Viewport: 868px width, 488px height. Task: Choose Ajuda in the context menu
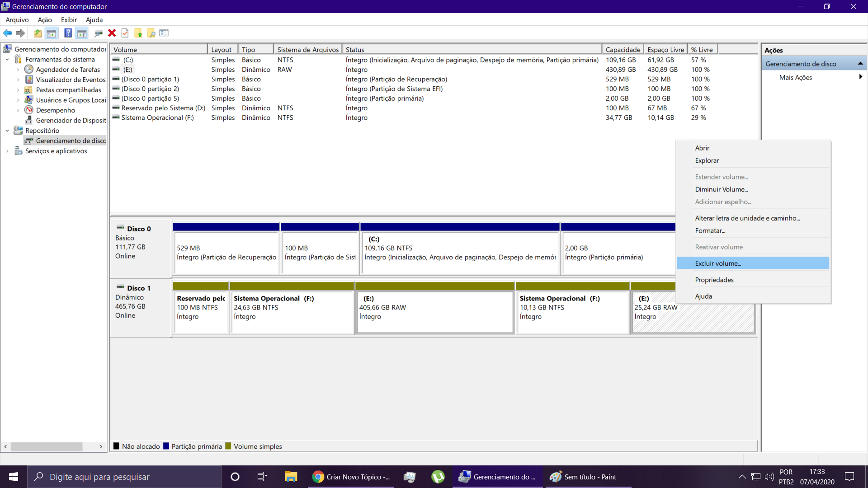pyautogui.click(x=753, y=296)
